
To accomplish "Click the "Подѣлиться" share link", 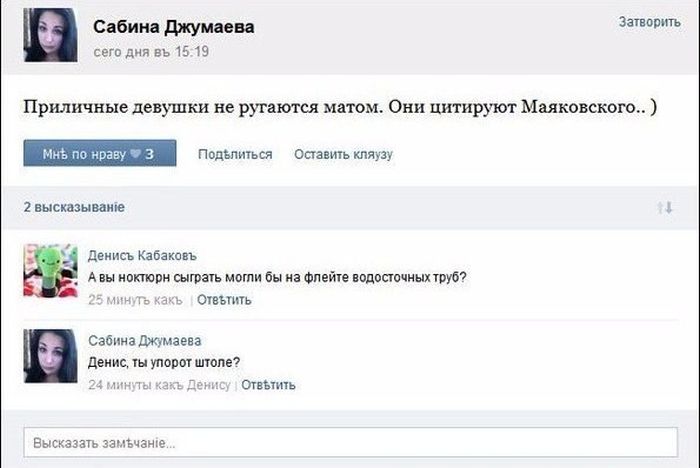I will tap(235, 154).
